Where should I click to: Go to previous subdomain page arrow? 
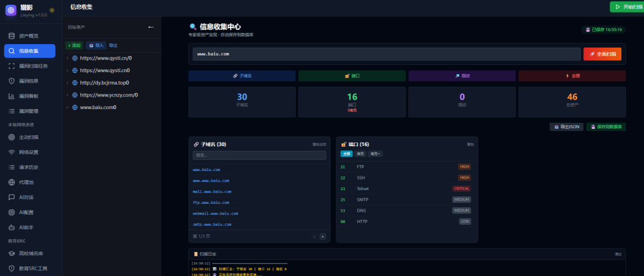point(314,236)
